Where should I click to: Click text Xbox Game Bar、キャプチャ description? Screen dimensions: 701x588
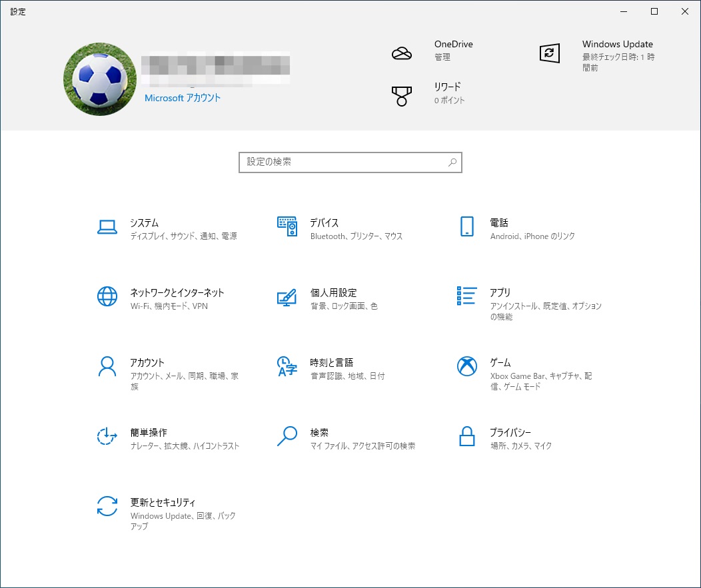click(x=541, y=381)
